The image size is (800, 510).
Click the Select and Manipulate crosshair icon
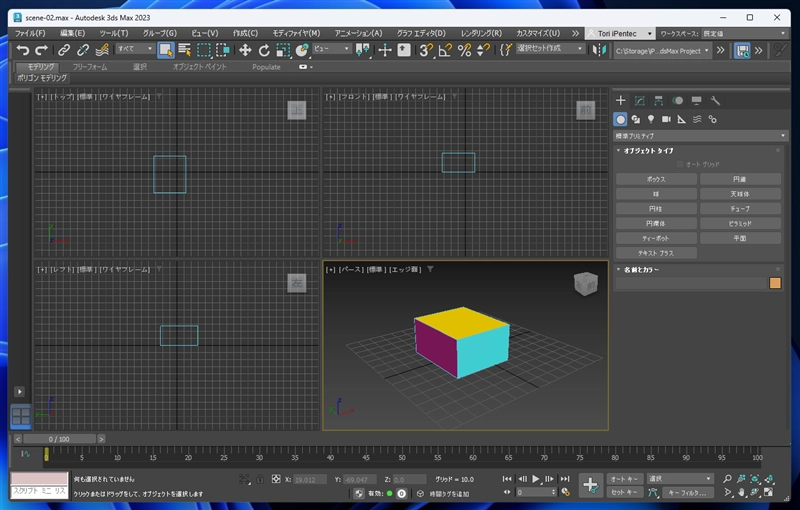click(x=385, y=50)
